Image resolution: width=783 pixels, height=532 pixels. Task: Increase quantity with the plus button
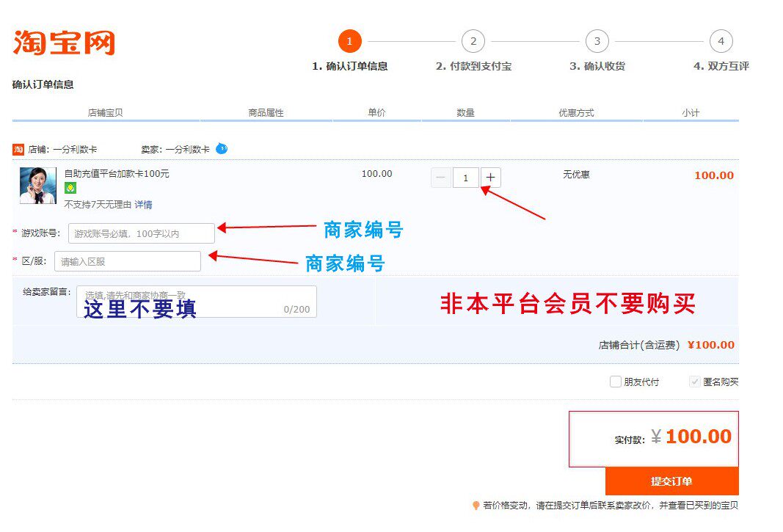(x=490, y=178)
